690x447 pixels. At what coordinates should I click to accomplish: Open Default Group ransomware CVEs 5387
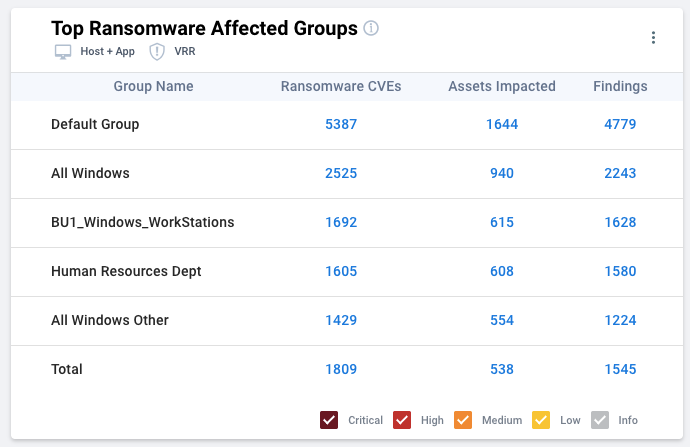[x=341, y=125]
